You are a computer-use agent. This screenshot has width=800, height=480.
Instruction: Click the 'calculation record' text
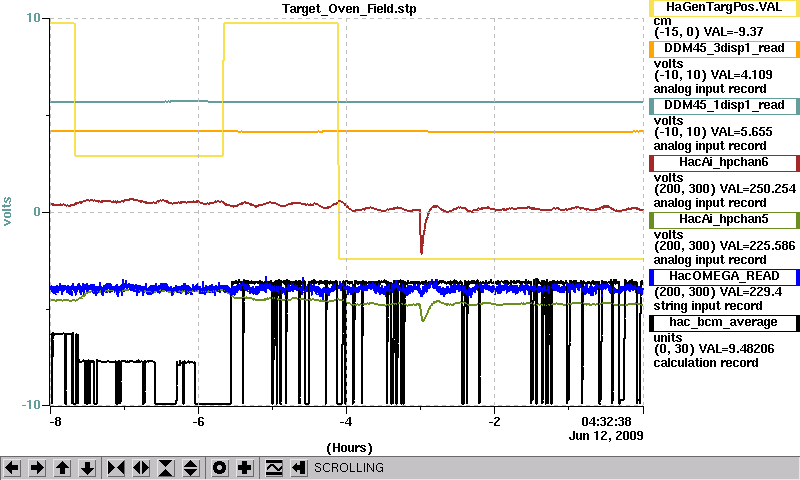pos(706,363)
